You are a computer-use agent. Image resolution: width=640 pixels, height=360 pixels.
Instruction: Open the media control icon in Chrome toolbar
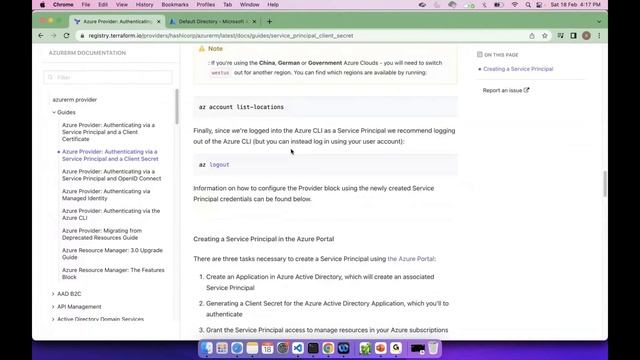pyautogui.click(x=560, y=36)
